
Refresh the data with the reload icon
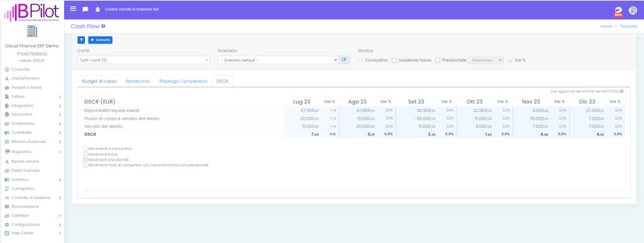(x=622, y=91)
